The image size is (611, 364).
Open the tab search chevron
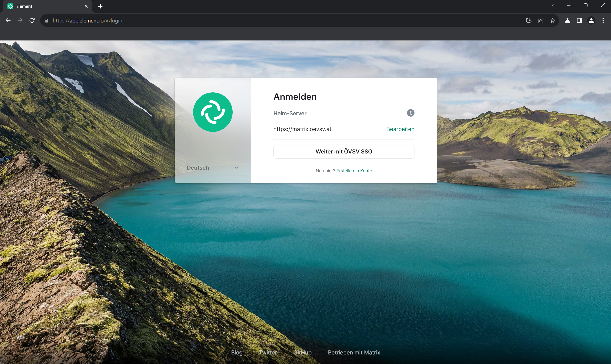[552, 5]
